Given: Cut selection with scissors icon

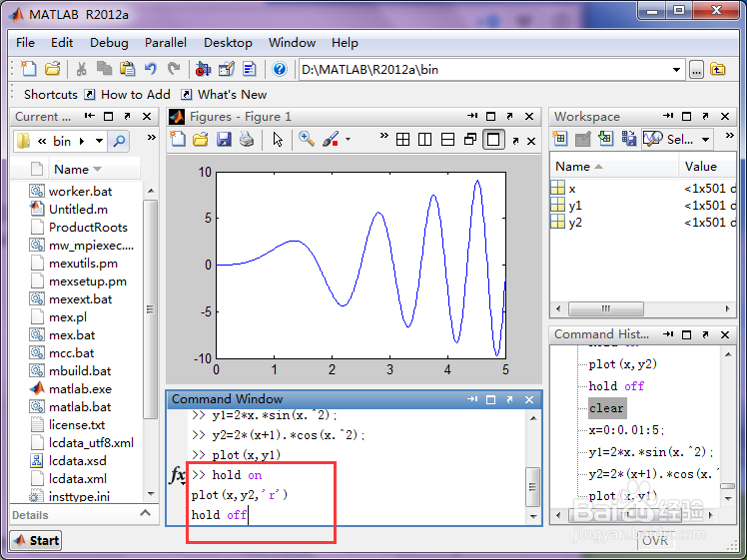Looking at the screenshot, I should pyautogui.click(x=82, y=70).
